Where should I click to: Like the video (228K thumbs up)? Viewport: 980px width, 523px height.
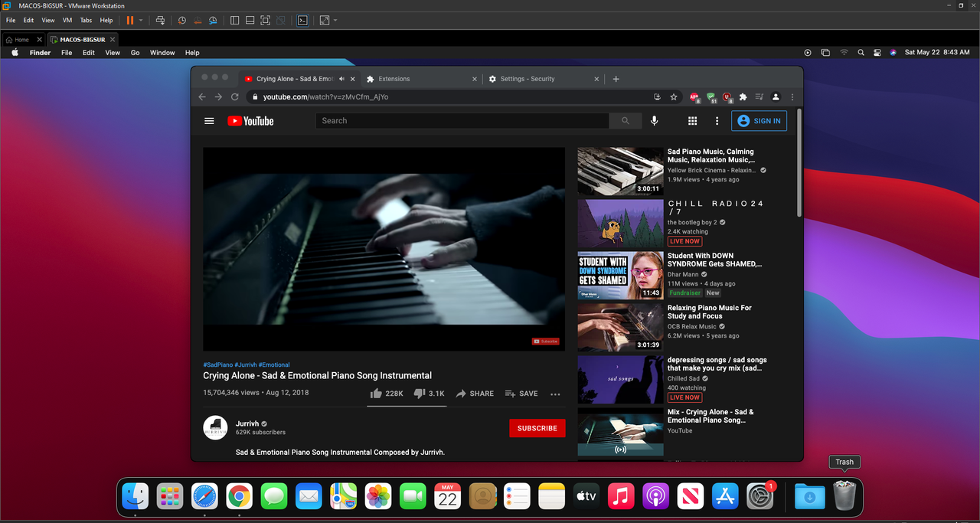[387, 394]
